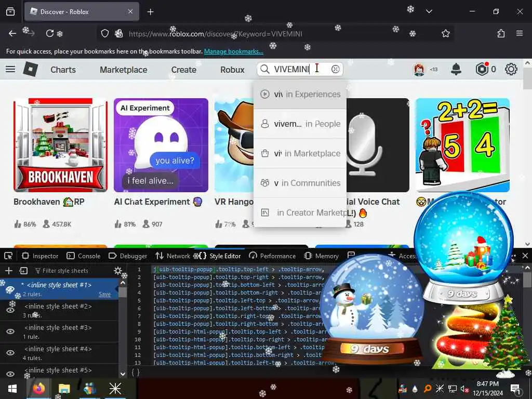Create a new style sheet with plus icon
This screenshot has height=399, width=532.
point(9,270)
